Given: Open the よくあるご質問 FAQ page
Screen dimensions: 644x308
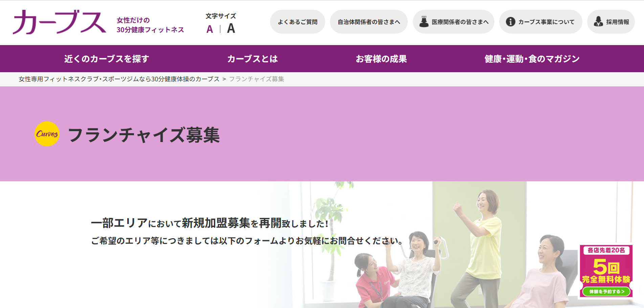Looking at the screenshot, I should [297, 22].
